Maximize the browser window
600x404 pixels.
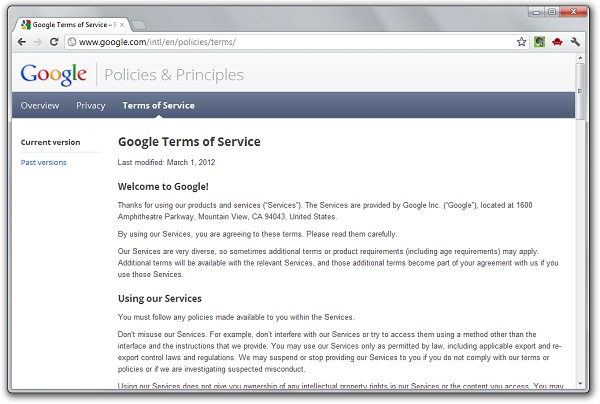pos(551,10)
